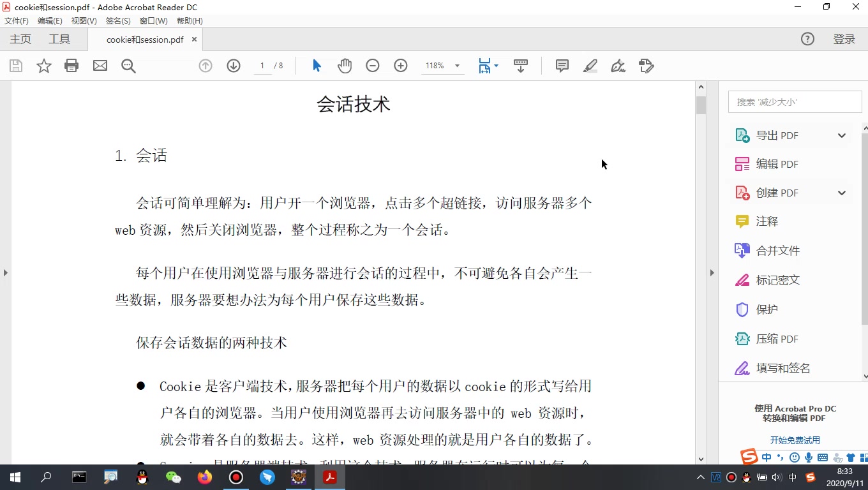Toggle reading mode view
The image size is (868, 490).
521,66
